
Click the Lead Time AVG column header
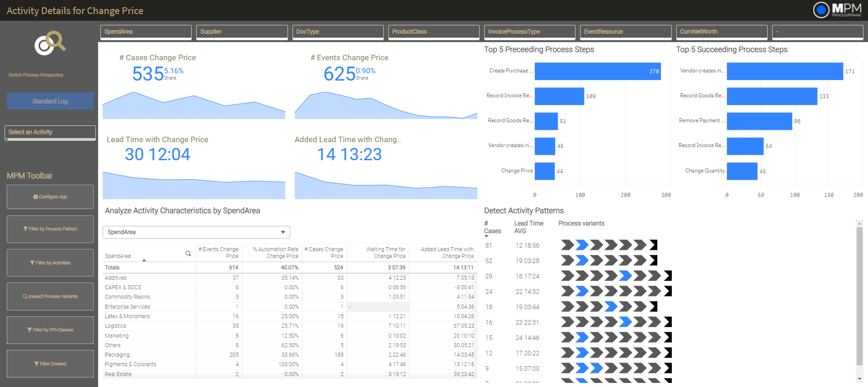528,227
